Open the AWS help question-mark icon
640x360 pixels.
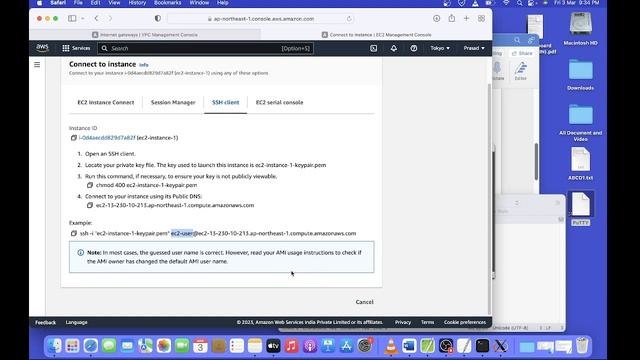(x=413, y=48)
